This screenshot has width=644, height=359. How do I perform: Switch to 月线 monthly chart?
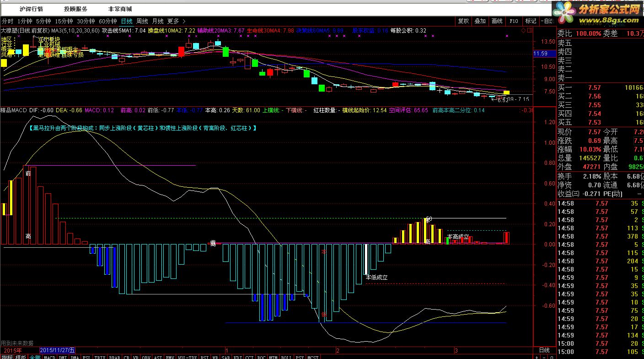[157, 21]
